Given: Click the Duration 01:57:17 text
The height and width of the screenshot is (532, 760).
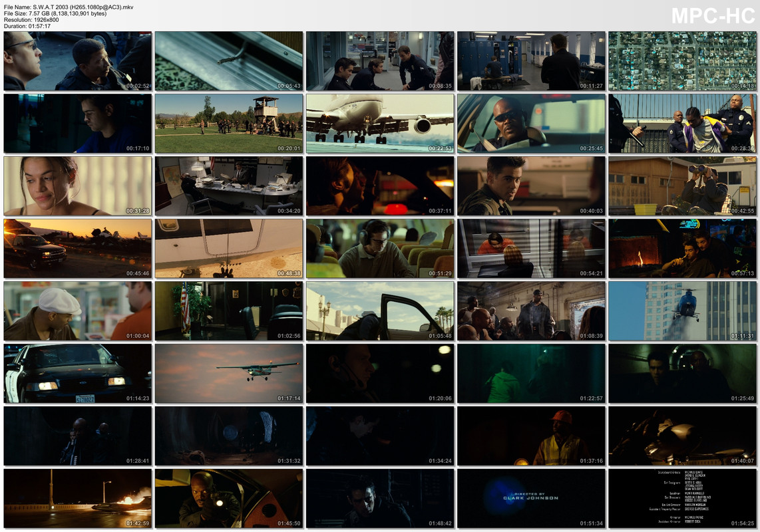Looking at the screenshot, I should (x=27, y=26).
